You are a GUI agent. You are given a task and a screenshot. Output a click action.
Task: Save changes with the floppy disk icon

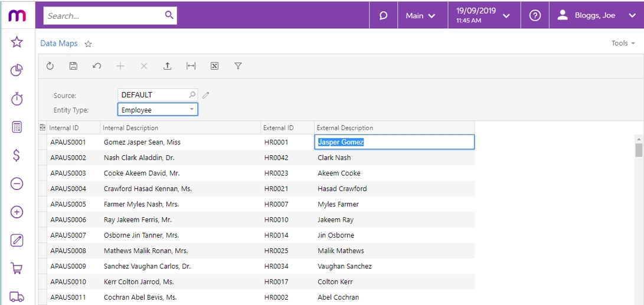pos(74,65)
